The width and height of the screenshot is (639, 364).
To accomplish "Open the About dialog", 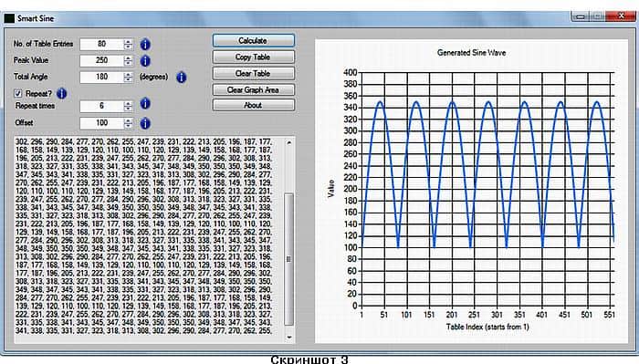I will [253, 105].
